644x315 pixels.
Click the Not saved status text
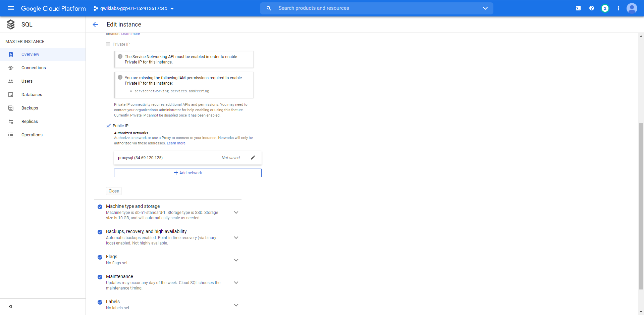pos(231,158)
